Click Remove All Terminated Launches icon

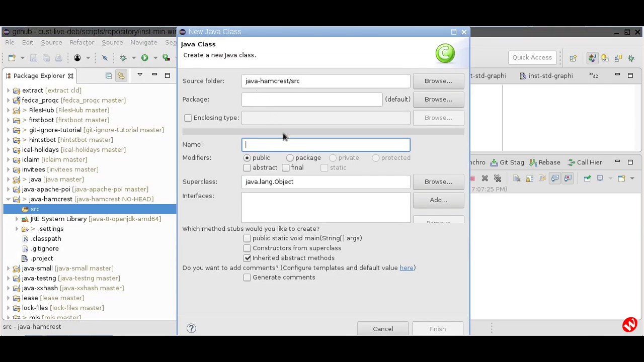click(x=498, y=178)
